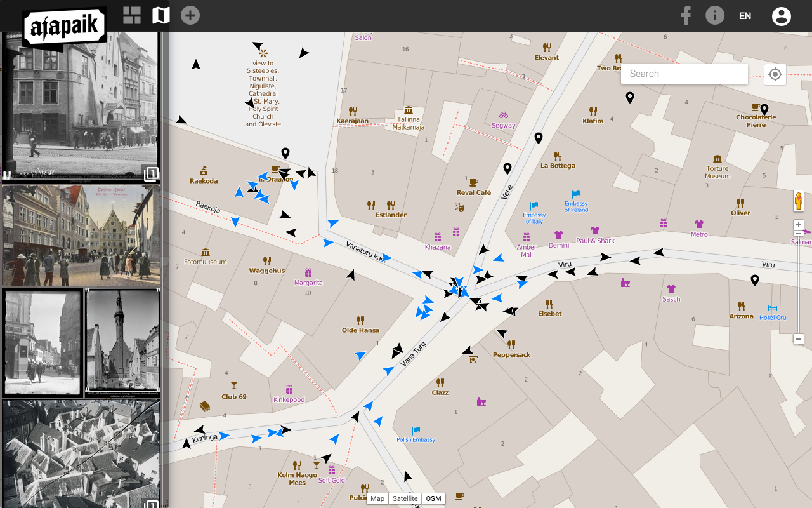The height and width of the screenshot is (508, 812).
Task: Click the my location target button
Action: pos(775,74)
